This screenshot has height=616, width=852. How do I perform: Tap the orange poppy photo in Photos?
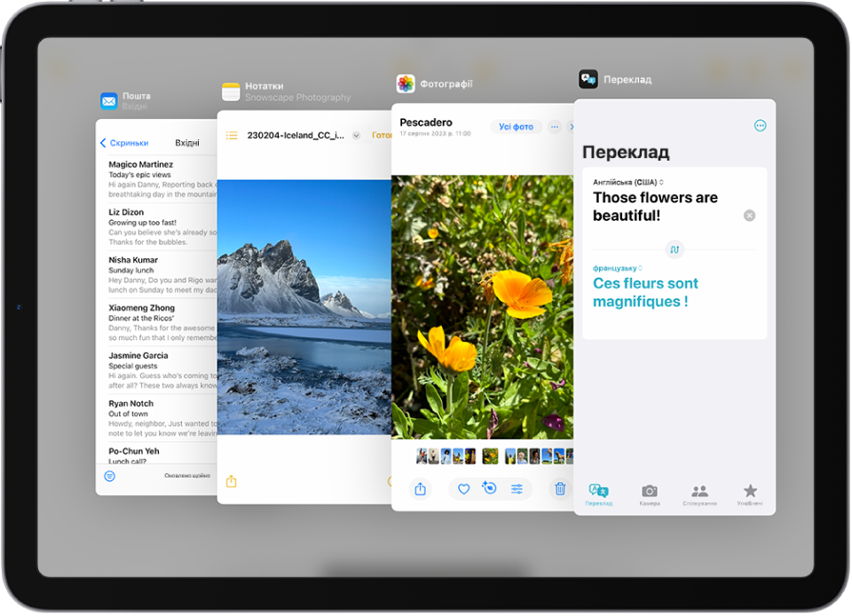point(483,307)
